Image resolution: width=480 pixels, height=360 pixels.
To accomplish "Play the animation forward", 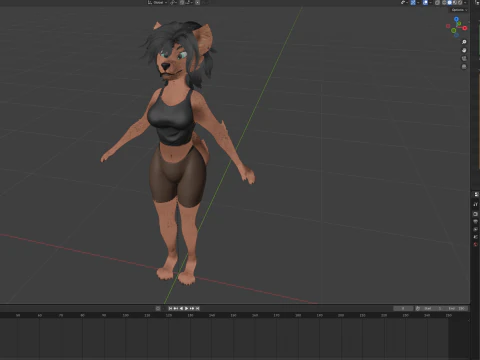I will pos(186,308).
